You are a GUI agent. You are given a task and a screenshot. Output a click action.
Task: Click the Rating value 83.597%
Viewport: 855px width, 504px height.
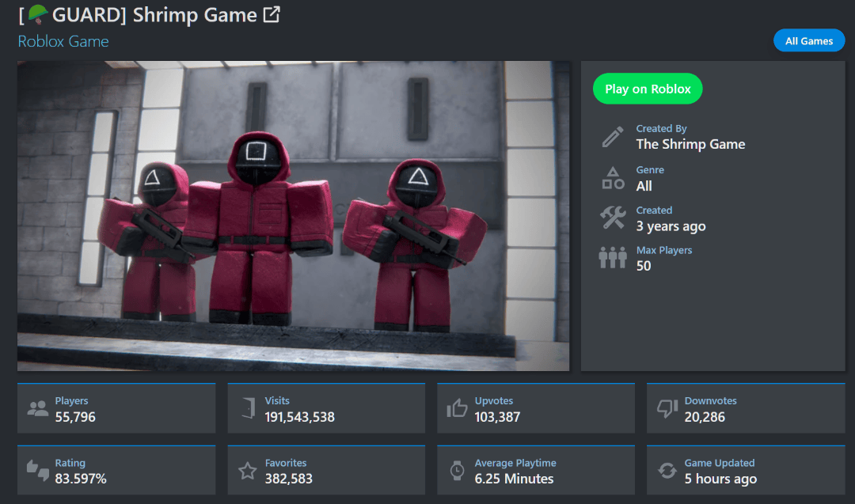[x=81, y=479]
